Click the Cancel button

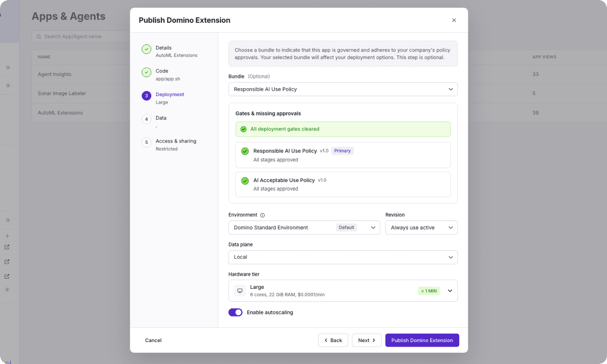(x=153, y=340)
